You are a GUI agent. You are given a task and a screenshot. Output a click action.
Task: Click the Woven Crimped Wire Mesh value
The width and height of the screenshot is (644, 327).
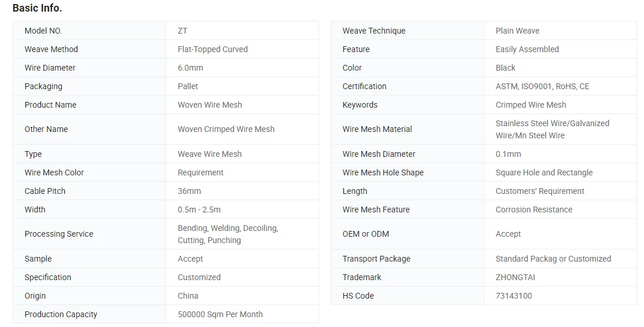click(x=226, y=129)
